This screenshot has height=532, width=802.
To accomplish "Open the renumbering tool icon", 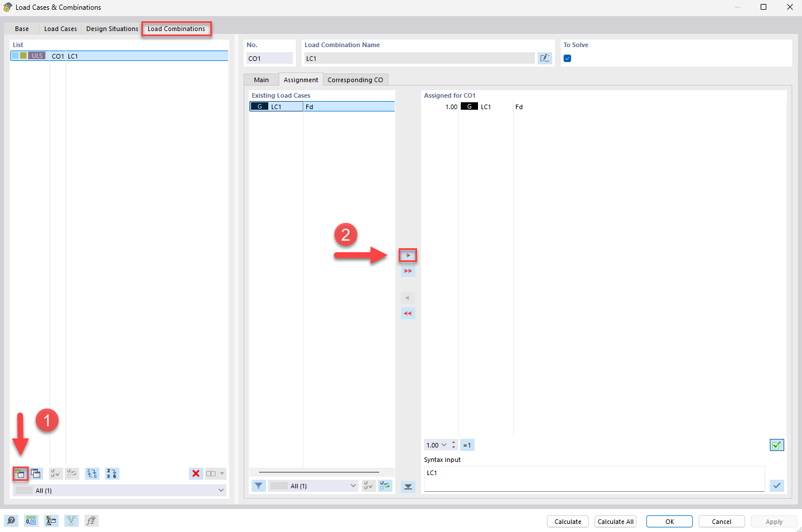I will pos(92,473).
